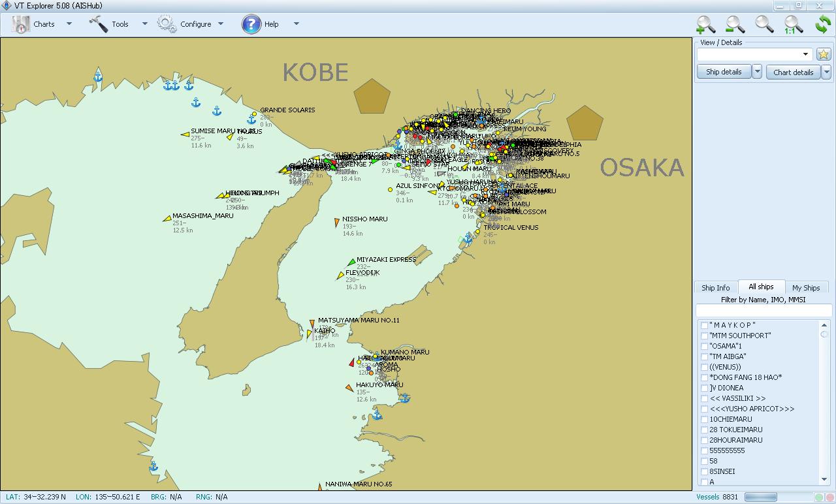836x504 pixels.
Task: Check the << VASSILIKI >> ship checkbox
Action: click(x=705, y=398)
